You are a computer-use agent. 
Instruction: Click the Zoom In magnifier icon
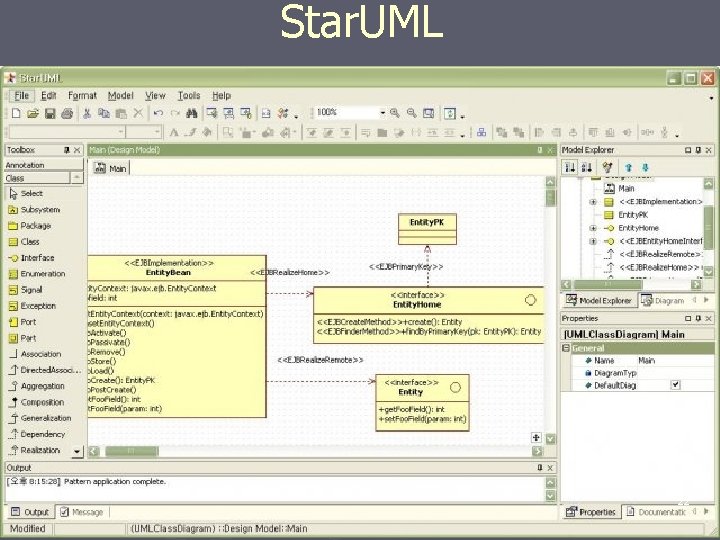click(394, 113)
